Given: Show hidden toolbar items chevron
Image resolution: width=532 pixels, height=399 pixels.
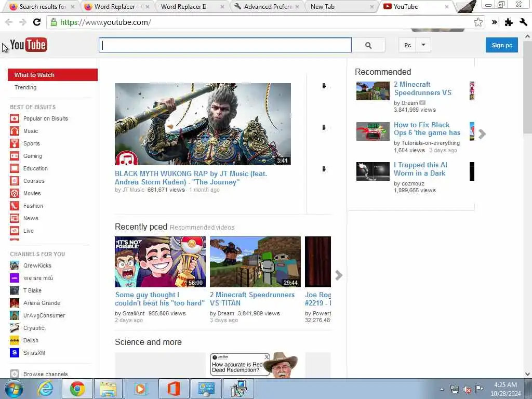Looking at the screenshot, I should 495,22.
